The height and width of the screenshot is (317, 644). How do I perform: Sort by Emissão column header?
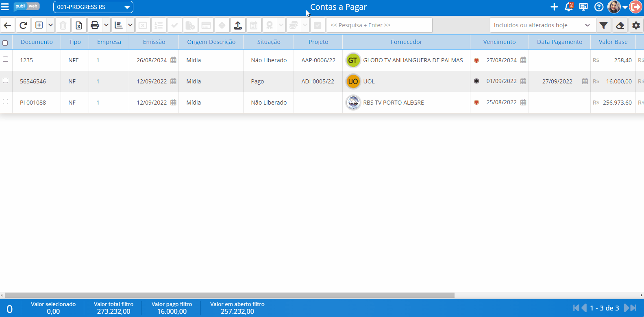[x=154, y=42]
